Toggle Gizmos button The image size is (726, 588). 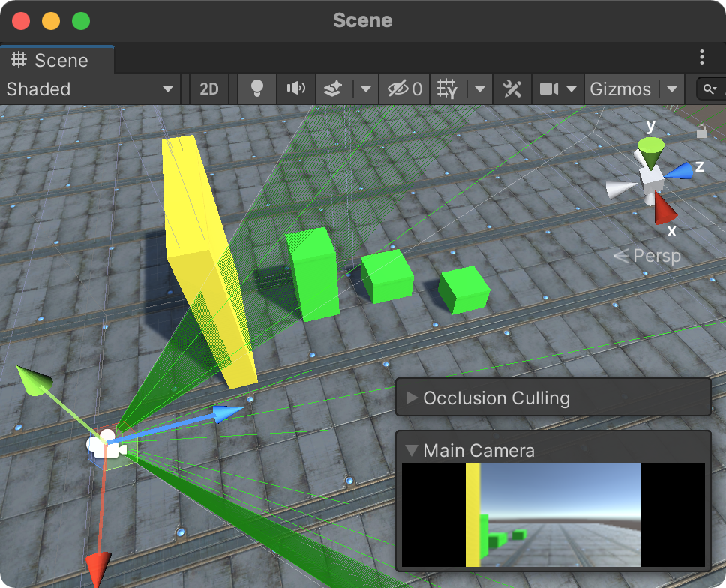click(x=620, y=89)
